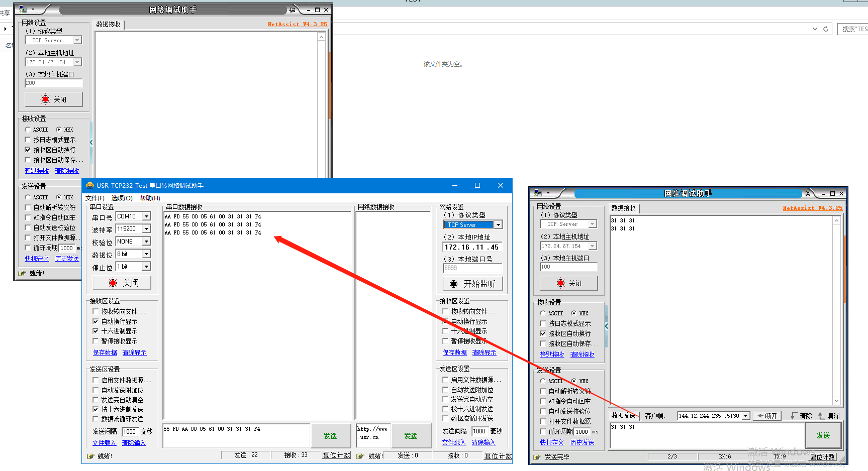Reset serial counters with 复位计数
Screen dimensions: 868x471
[337, 455]
